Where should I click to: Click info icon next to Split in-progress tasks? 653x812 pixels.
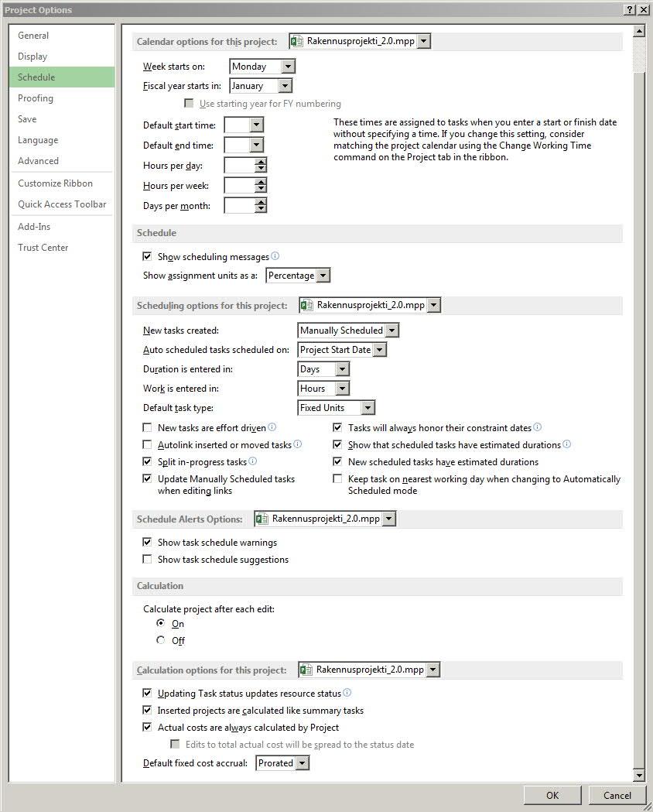[x=252, y=461]
